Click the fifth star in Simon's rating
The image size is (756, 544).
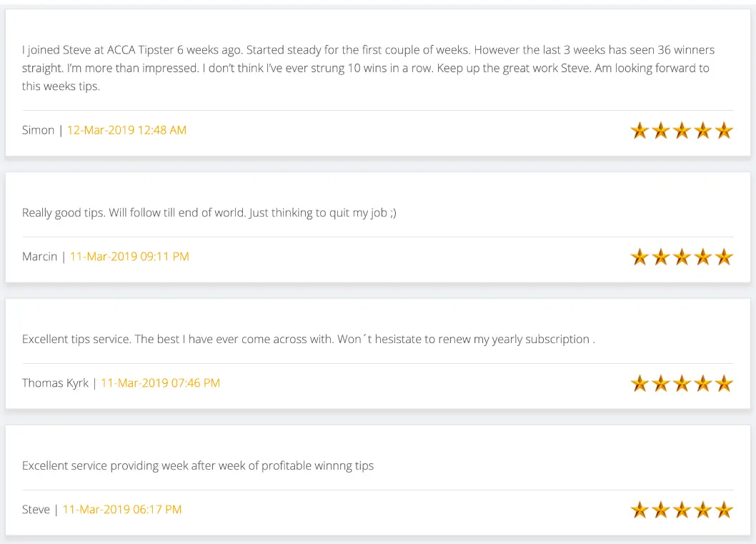(x=724, y=130)
